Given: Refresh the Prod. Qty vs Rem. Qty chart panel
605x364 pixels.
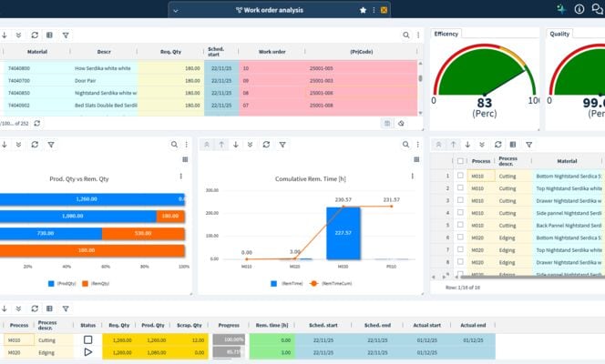Looking at the screenshot, I should tap(35, 144).
